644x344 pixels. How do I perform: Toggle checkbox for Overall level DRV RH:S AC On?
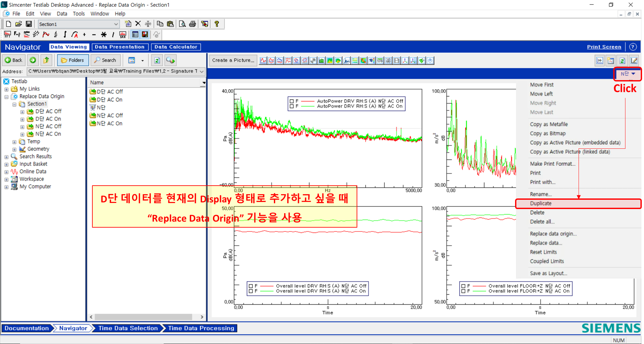[251, 291]
